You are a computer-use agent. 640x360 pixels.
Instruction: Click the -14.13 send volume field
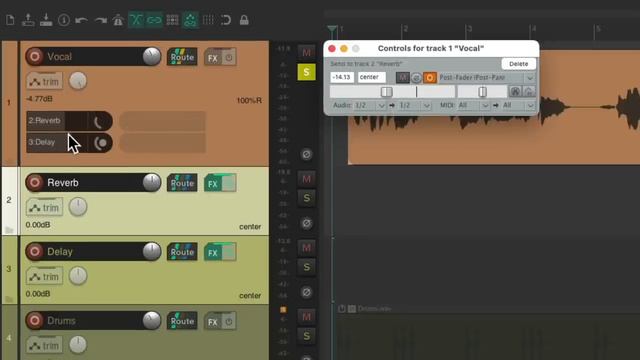342,77
